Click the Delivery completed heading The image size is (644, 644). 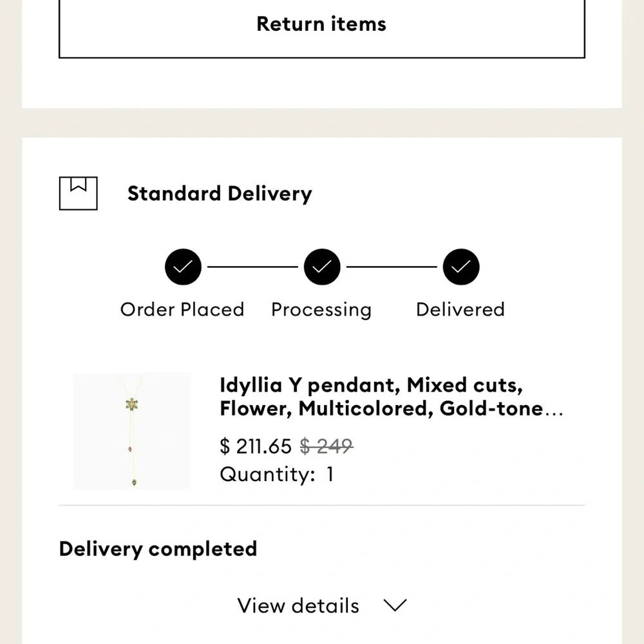pos(158,549)
